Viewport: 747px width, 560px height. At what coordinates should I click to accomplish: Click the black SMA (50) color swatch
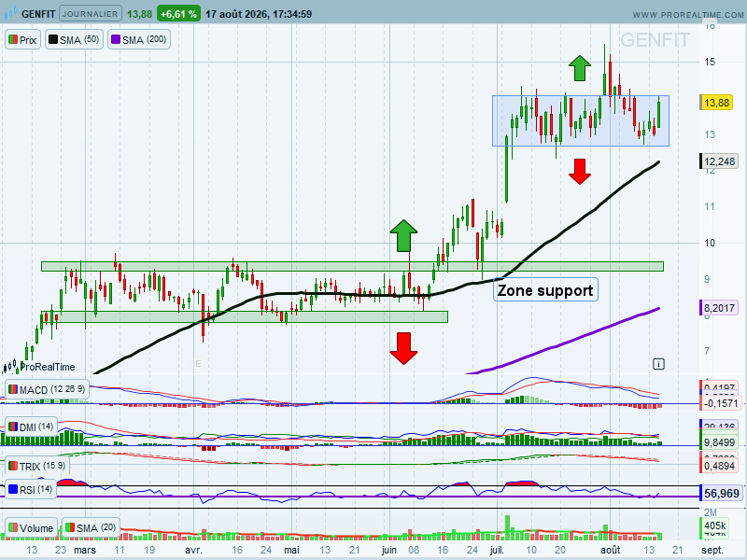[x=53, y=39]
